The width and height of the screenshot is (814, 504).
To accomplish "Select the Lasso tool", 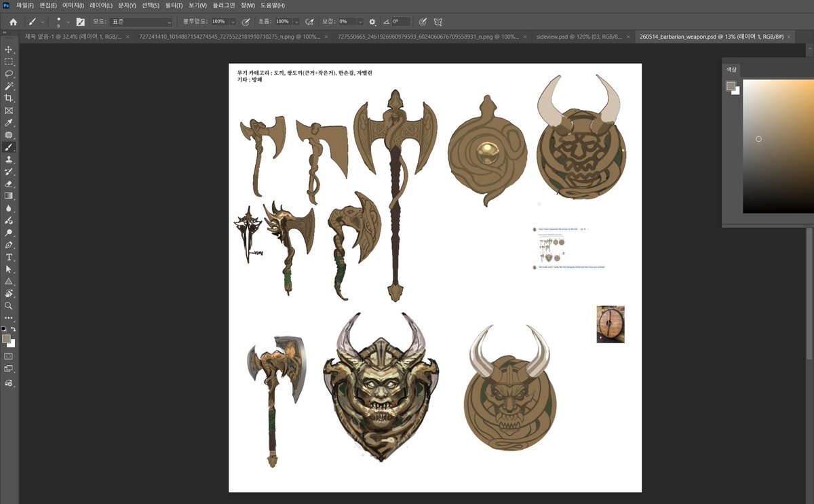I will (9, 74).
